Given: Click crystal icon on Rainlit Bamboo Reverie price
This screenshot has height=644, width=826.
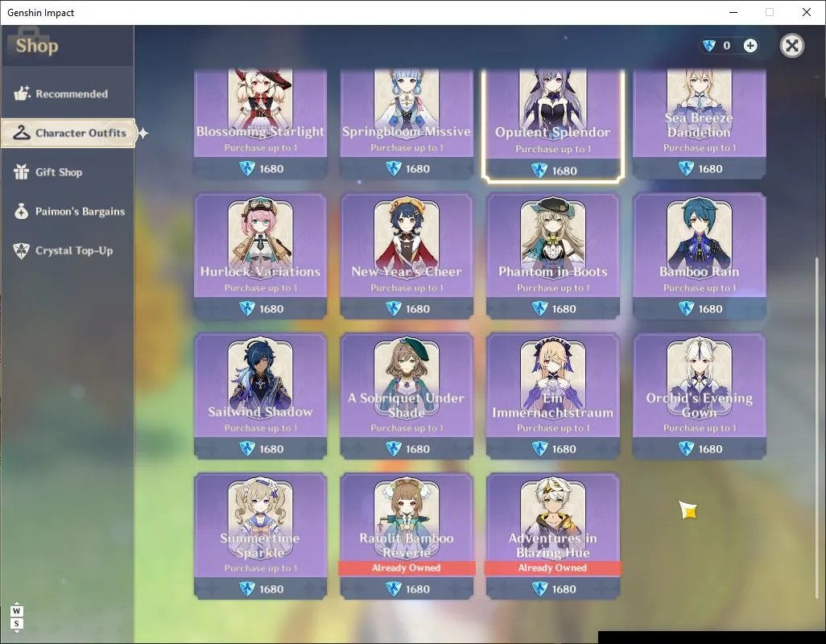Looking at the screenshot, I should pos(394,588).
